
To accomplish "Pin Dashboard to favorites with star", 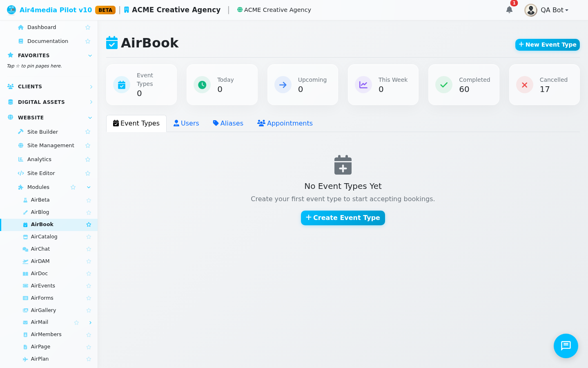I will tap(88, 27).
